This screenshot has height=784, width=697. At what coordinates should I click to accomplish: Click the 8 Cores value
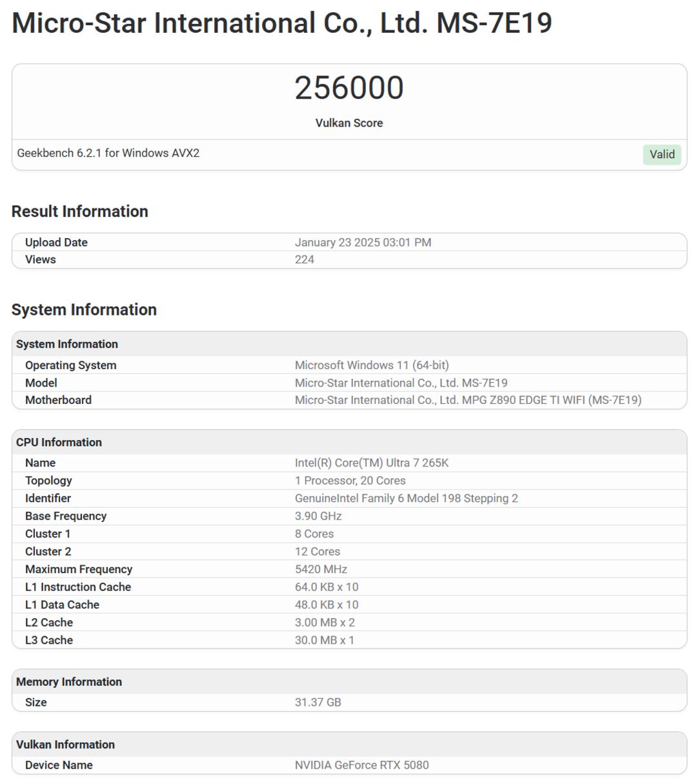[314, 534]
